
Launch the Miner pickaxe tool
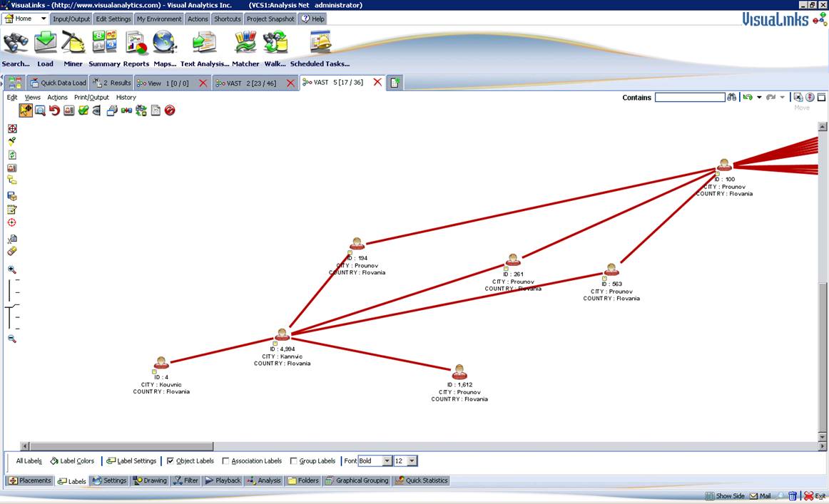point(73,42)
